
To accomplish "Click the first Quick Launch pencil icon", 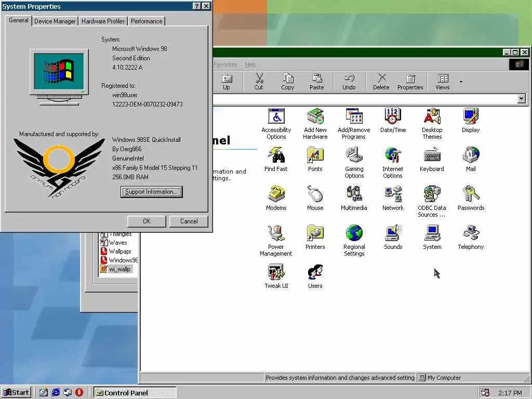I will 44,393.
